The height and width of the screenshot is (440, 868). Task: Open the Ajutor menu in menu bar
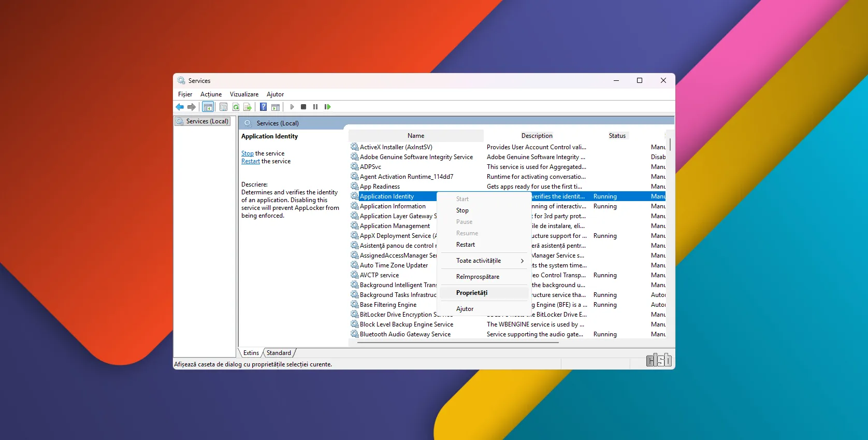point(275,94)
